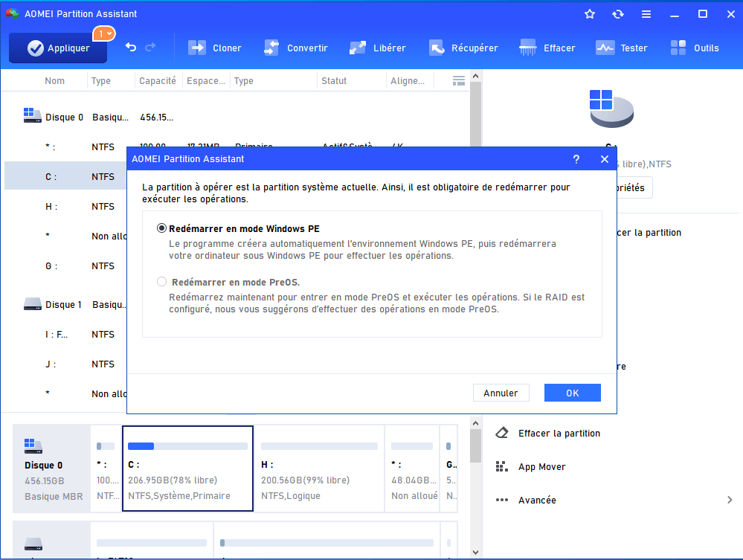Image resolution: width=743 pixels, height=560 pixels.
Task: Select the H: 200.56GB partition block
Action: coord(319,469)
